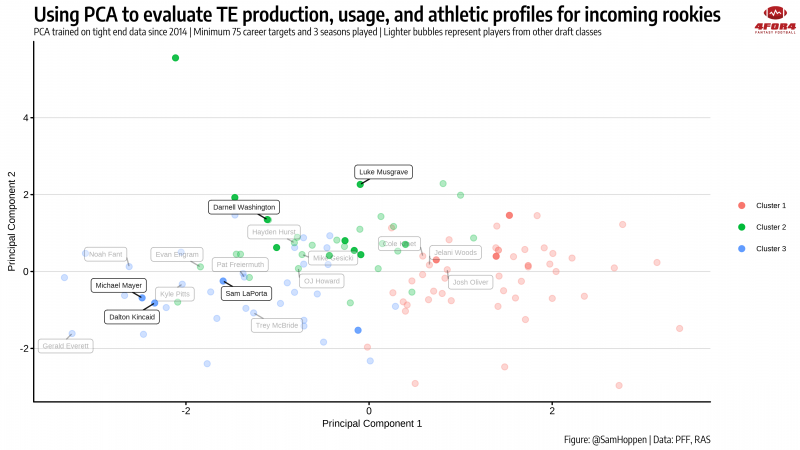
Task: Click the Cluster 2 green legend dot
Action: pyautogui.click(x=741, y=227)
